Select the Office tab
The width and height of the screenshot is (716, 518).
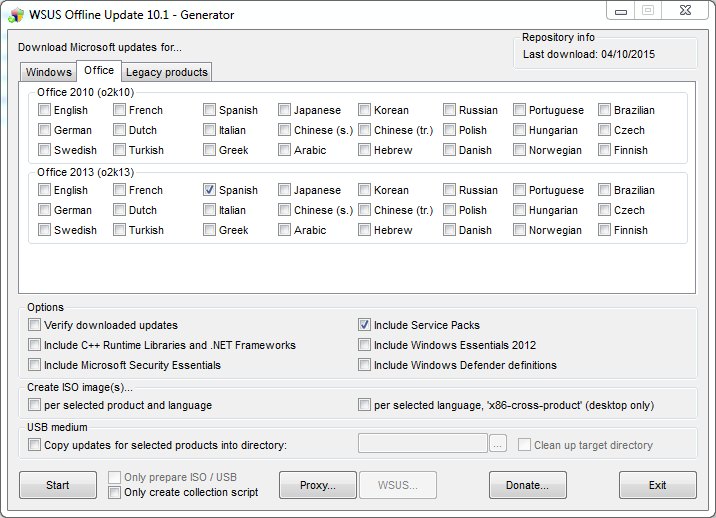pyautogui.click(x=99, y=71)
